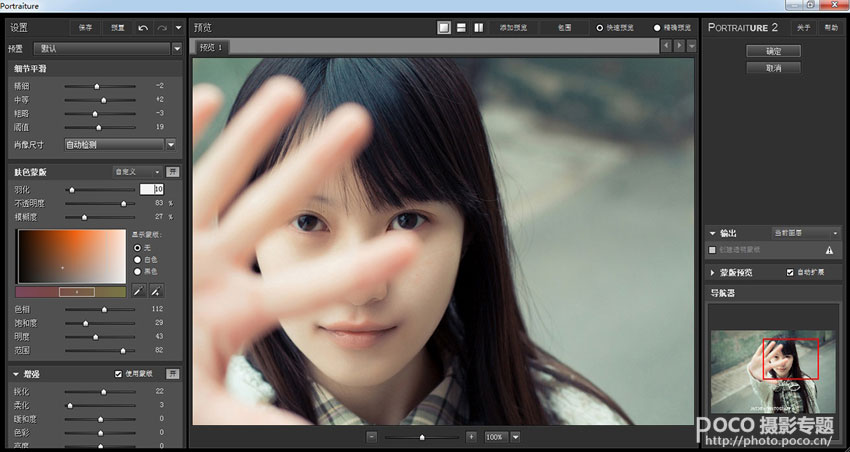Toggle skin mask 开 on/off button

[x=172, y=172]
